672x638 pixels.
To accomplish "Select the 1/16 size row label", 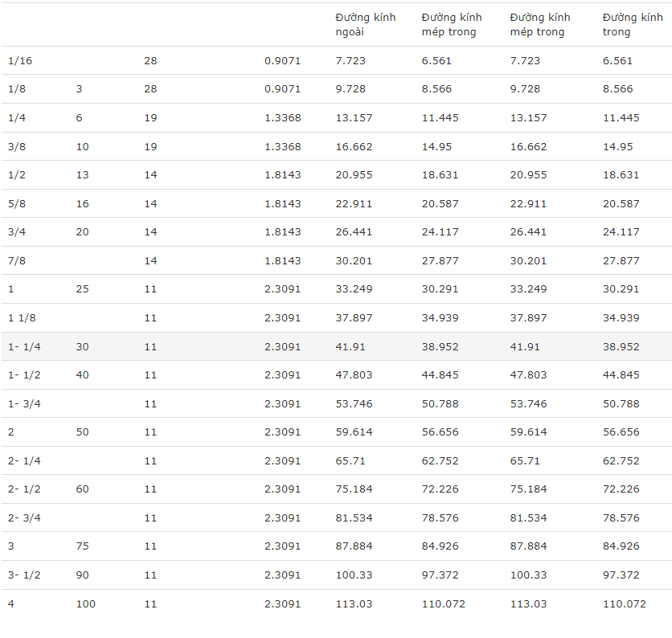I will 20,60.
